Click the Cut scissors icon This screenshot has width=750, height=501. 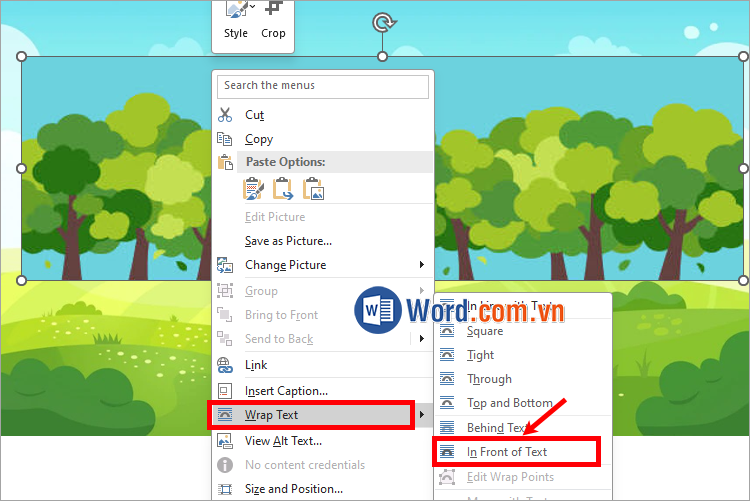pyautogui.click(x=225, y=115)
